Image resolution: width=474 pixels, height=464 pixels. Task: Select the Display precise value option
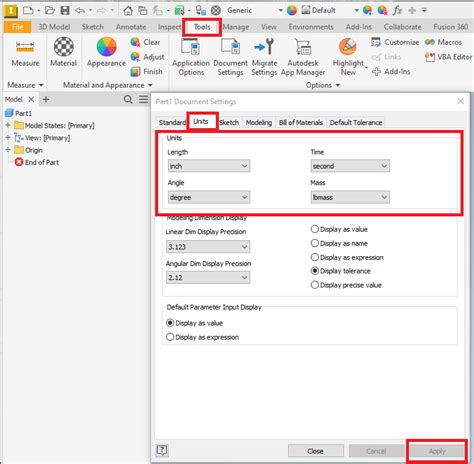pyautogui.click(x=346, y=285)
